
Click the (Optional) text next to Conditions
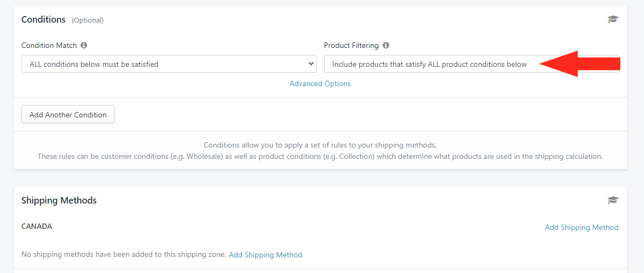click(88, 20)
